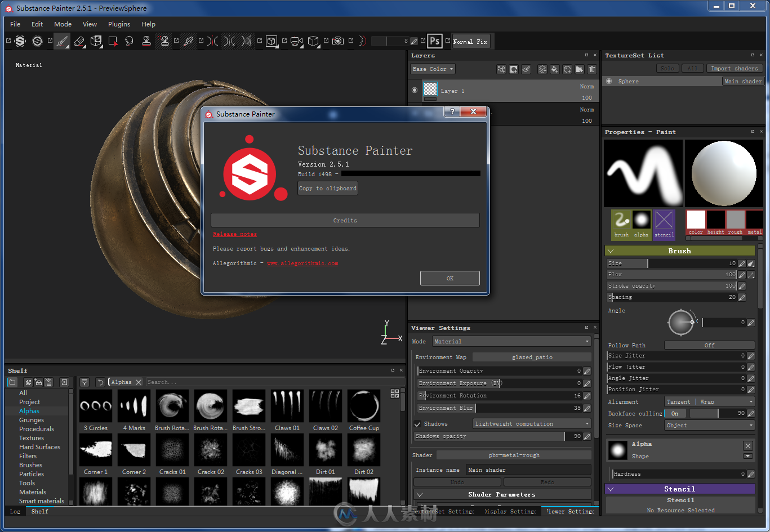
Task: Open the Release notes link
Action: (235, 234)
